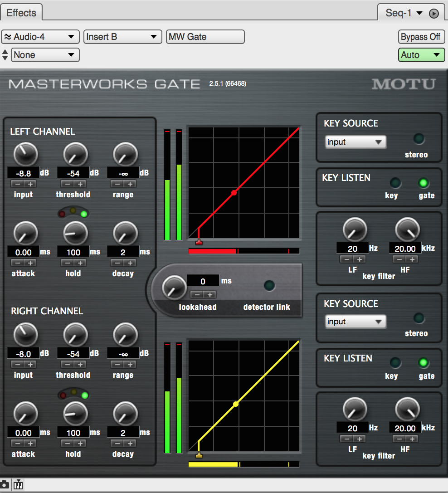This screenshot has height=493, width=448.
Task: Click right channel range knob
Action: pyautogui.click(x=126, y=335)
